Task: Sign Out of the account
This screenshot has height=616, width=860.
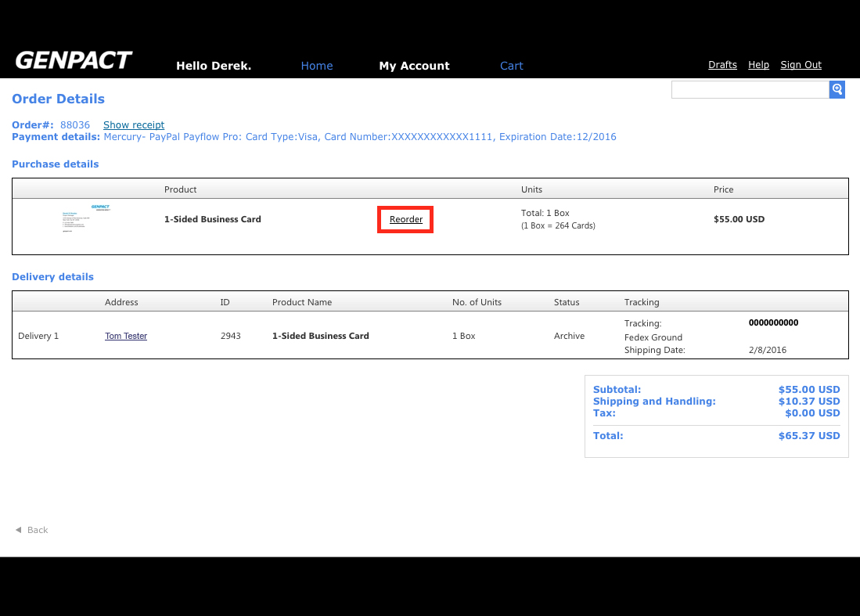Action: [801, 65]
